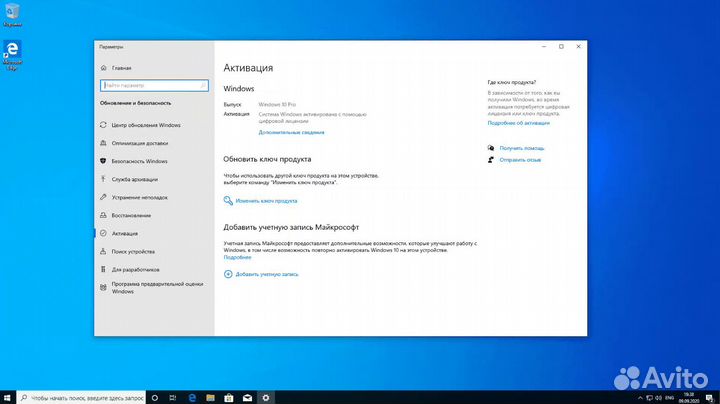Click the Insider program icon in sidebar

(103, 288)
